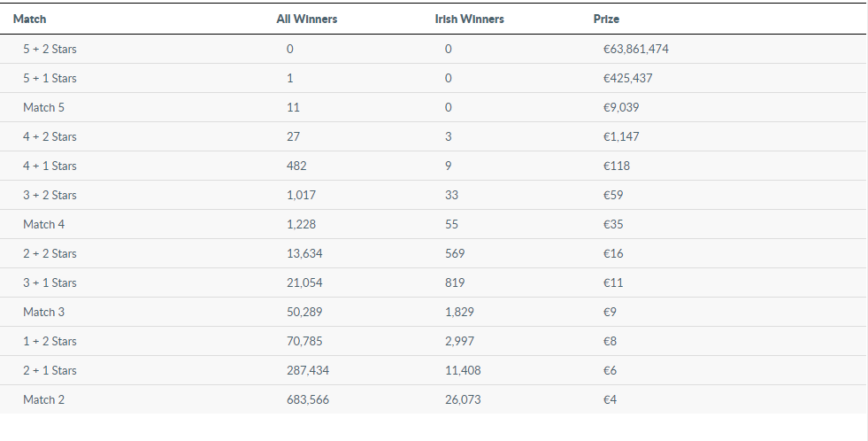Click the 482 all winners value
The image size is (868, 441).
pos(296,166)
